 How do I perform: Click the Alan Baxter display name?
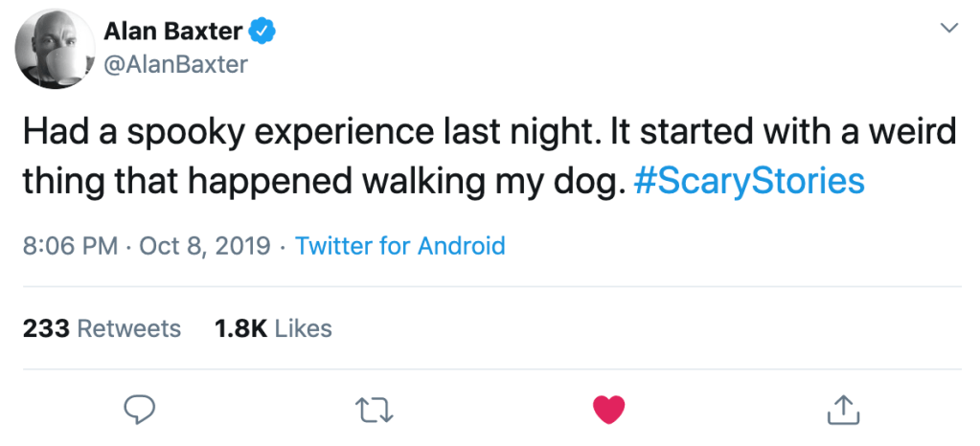pos(171,32)
